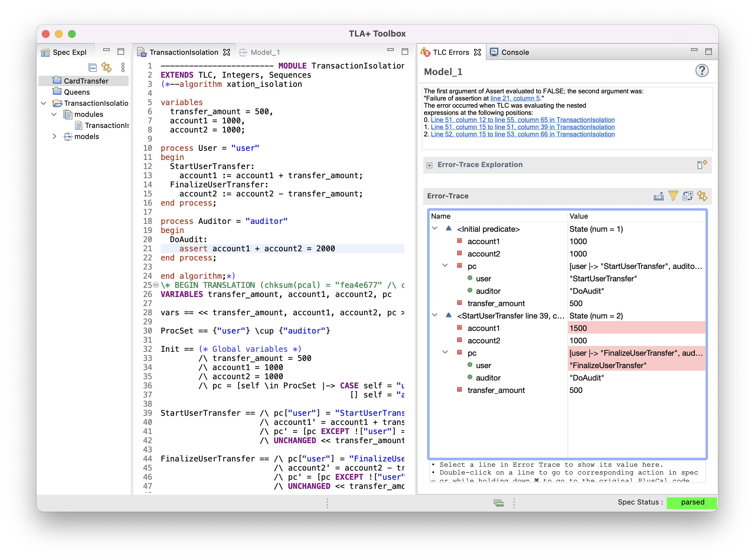The height and width of the screenshot is (560, 755).
Task: Minimize the editor area
Action: tap(390, 50)
